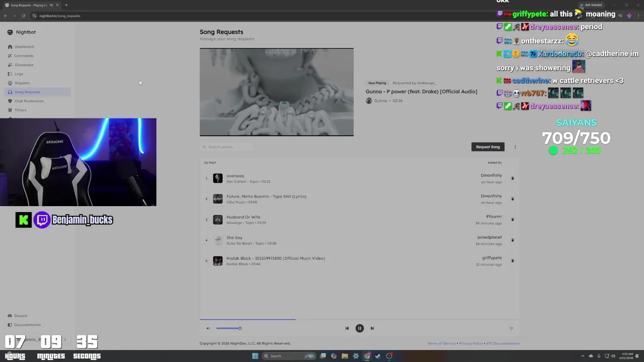This screenshot has height=362, width=644.
Task: Seek on the song progress bar
Action: click(359, 319)
